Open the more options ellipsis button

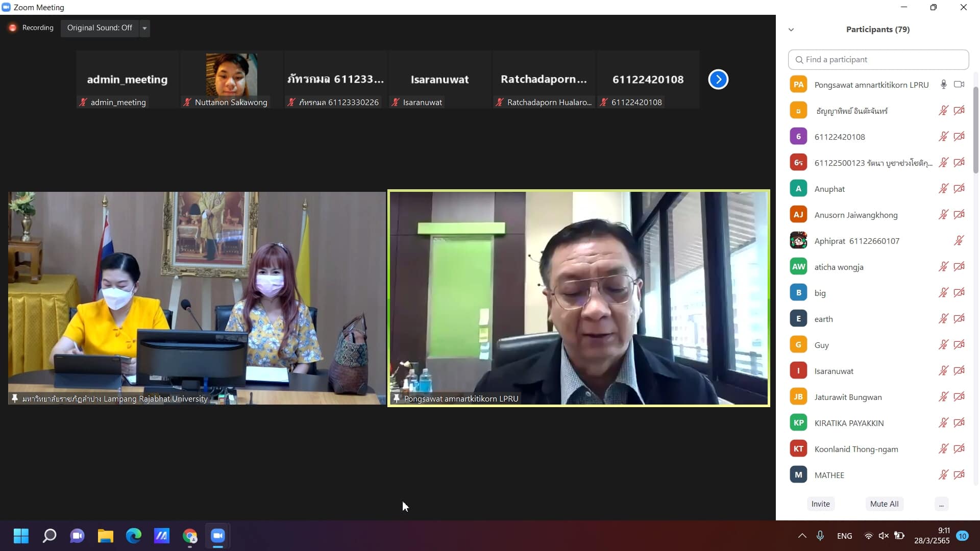click(941, 504)
